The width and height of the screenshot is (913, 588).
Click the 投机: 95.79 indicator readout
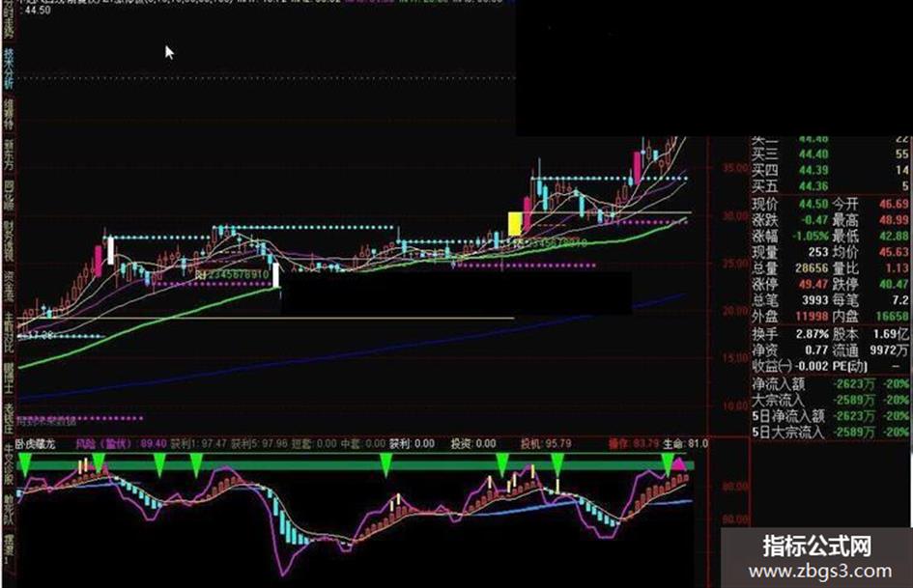point(545,443)
